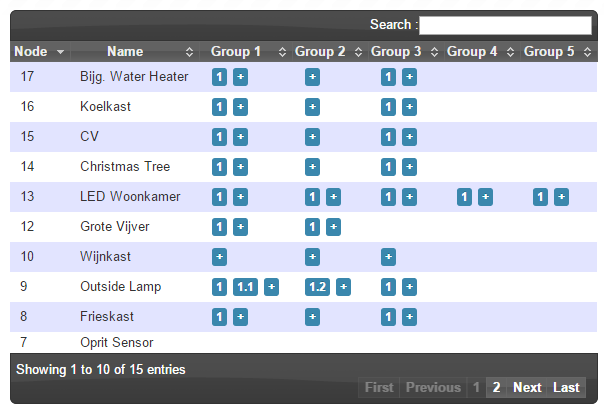The width and height of the screenshot is (604, 417).
Task: Click 1.2 badge in Outside Lamp row
Action: (317, 287)
